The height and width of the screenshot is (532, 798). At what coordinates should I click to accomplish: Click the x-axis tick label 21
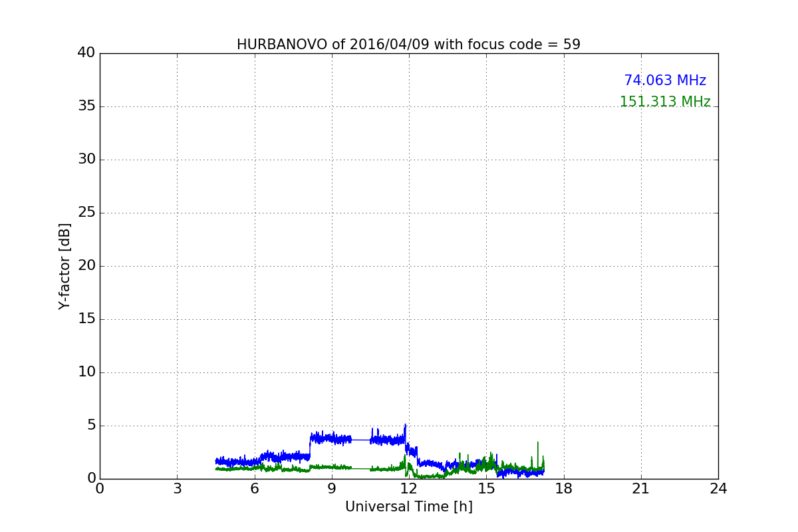coord(641,489)
